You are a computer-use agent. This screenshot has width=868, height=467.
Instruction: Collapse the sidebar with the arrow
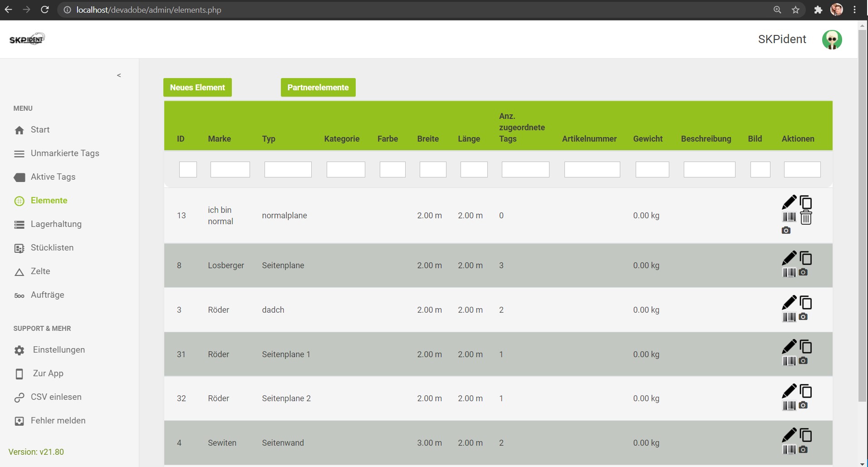119,75
